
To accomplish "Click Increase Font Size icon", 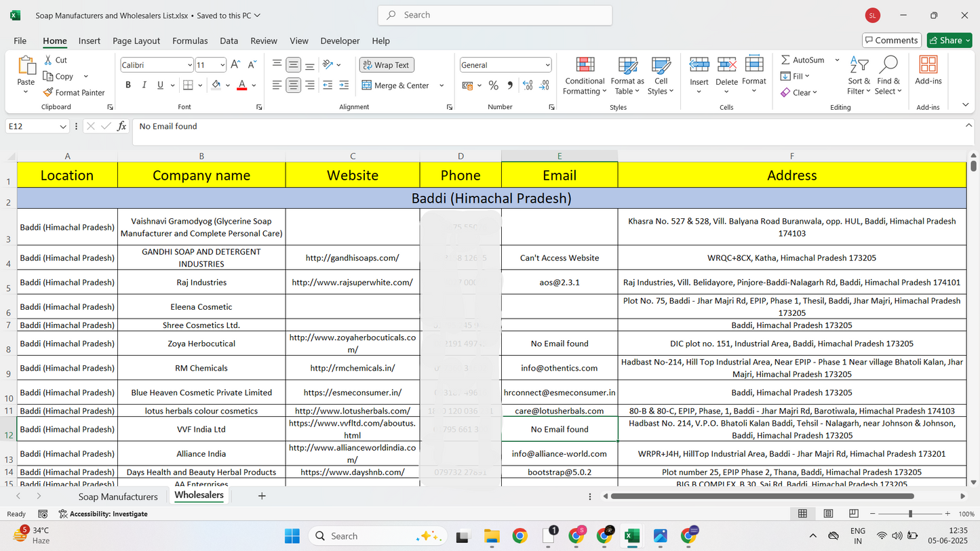I will pos(235,65).
